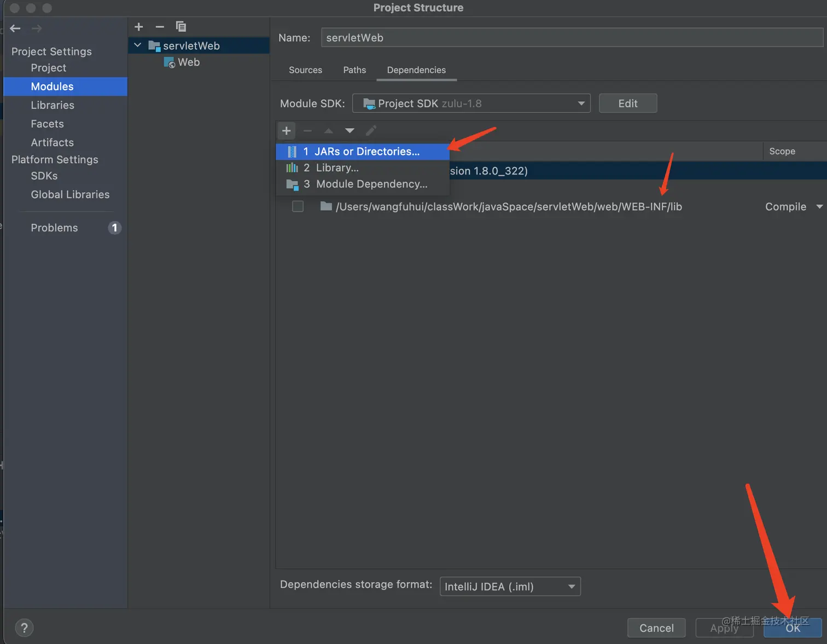
Task: Select Modules in the settings sidebar
Action: tap(66, 86)
